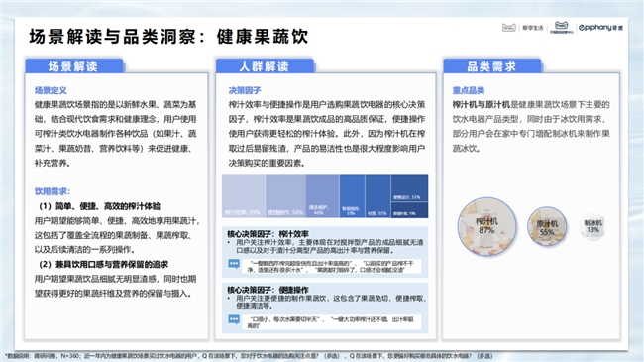Click the 场景解读 header tab
Viewport: 644px width, 362px height.
click(74, 66)
